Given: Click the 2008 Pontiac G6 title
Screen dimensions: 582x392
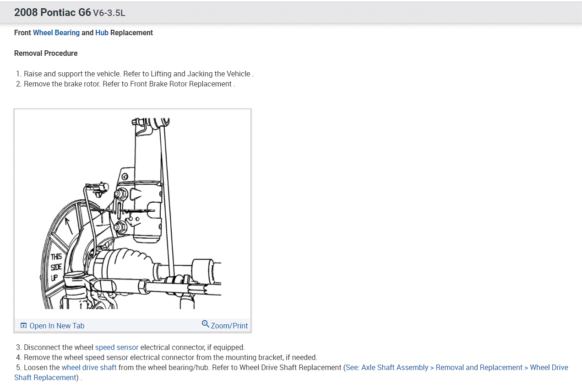Looking at the screenshot, I should coord(53,12).
